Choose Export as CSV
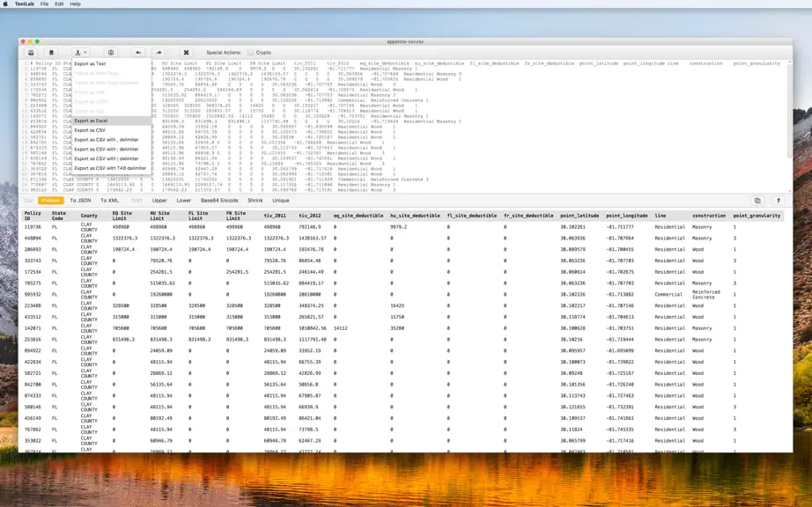The width and height of the screenshot is (812, 507). tap(111, 130)
